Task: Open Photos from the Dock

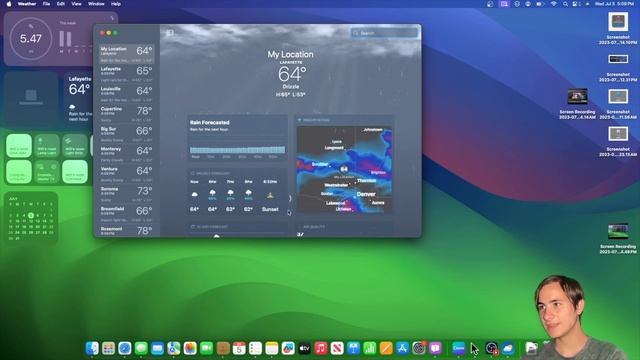Action: pos(190,348)
